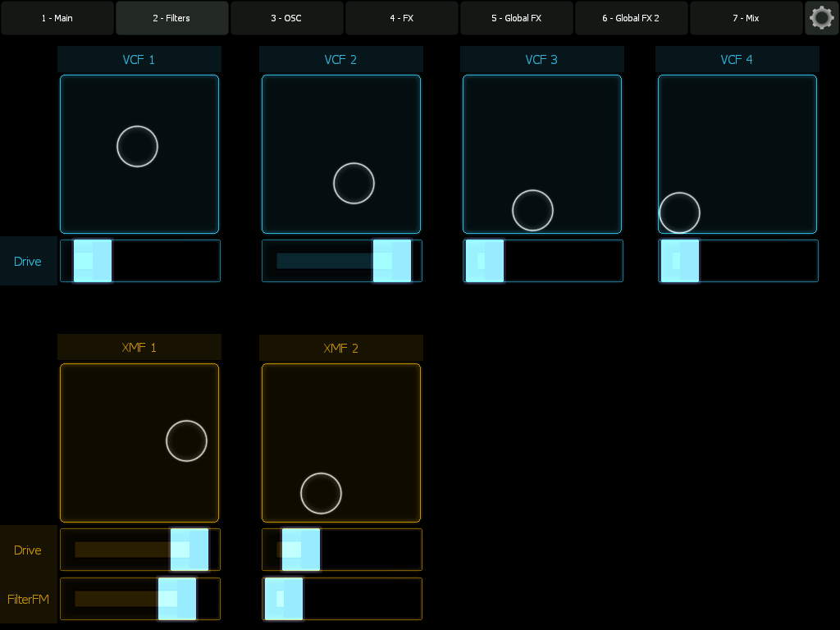Click the VCF 3 header label
Viewport: 840px width, 630px height.
point(542,59)
